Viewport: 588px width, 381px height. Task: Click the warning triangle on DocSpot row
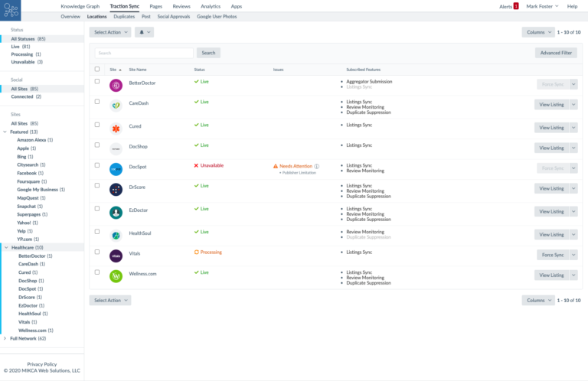point(276,166)
